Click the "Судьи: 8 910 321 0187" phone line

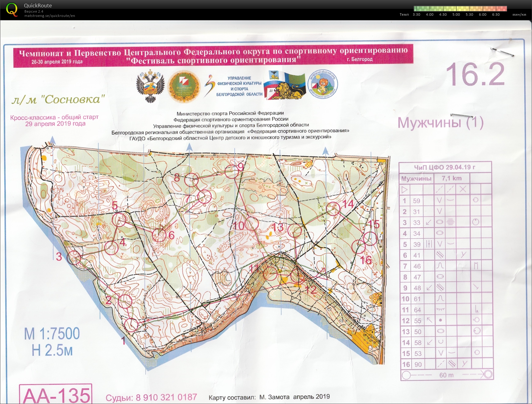[151, 398]
